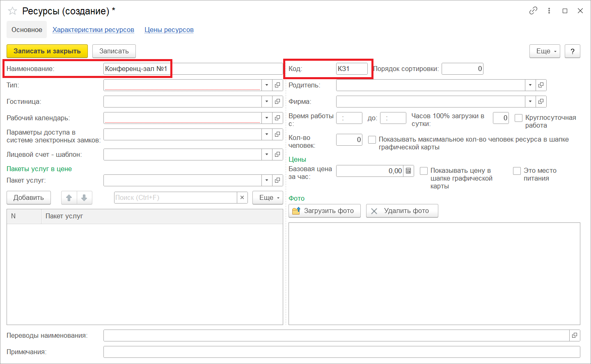Expand the Тип dropdown list
Image resolution: width=591 pixels, height=364 pixels.
[x=267, y=85]
